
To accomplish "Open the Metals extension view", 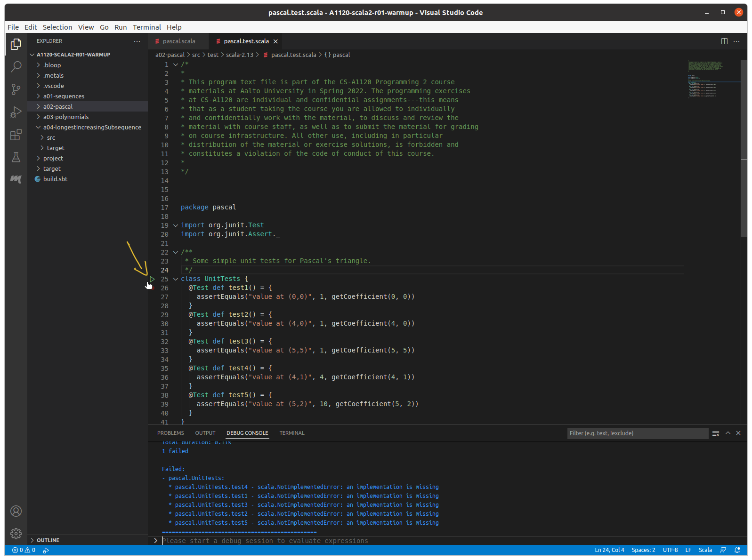I will pos(16,179).
